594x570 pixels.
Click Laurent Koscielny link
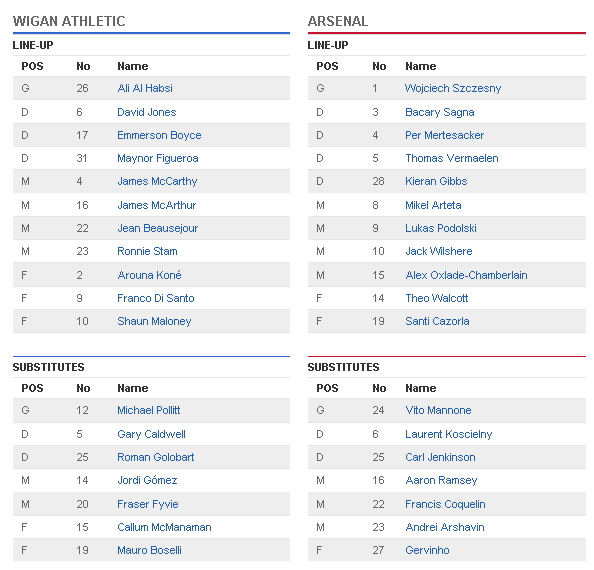coord(449,434)
